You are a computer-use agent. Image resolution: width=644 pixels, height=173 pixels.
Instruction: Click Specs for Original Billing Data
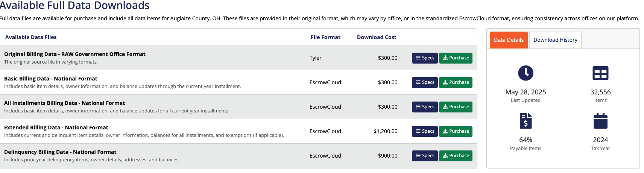[425, 58]
